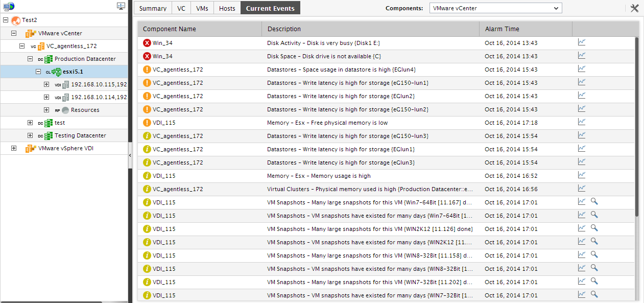The image size is (644, 303).
Task: Click 'Oct 16, 2014 16:52' alarm time
Action: (x=511, y=176)
